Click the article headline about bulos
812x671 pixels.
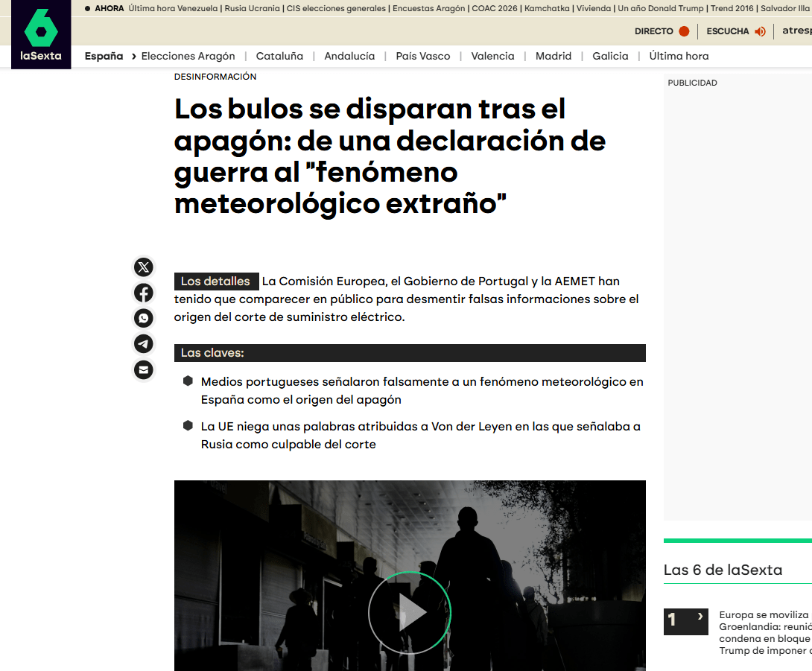pos(390,156)
